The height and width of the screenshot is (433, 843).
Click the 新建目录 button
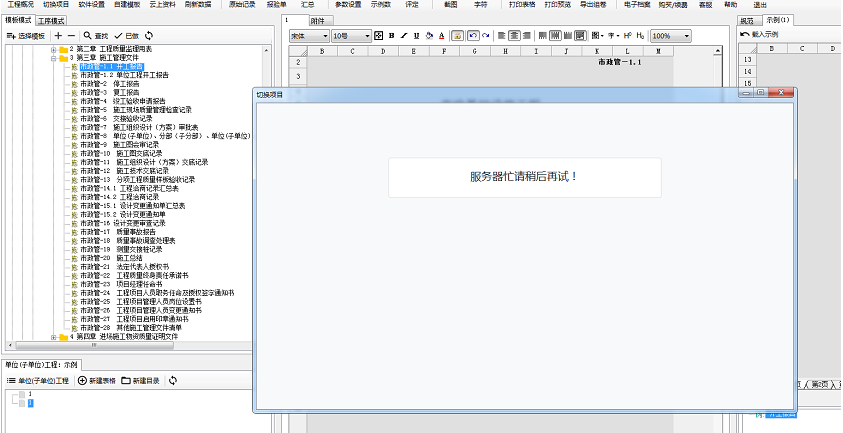pos(141,381)
